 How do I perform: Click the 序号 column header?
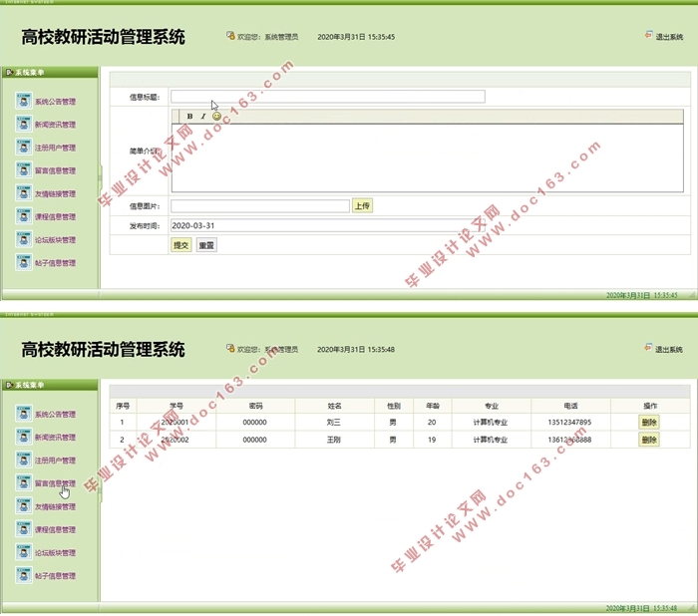click(x=123, y=406)
